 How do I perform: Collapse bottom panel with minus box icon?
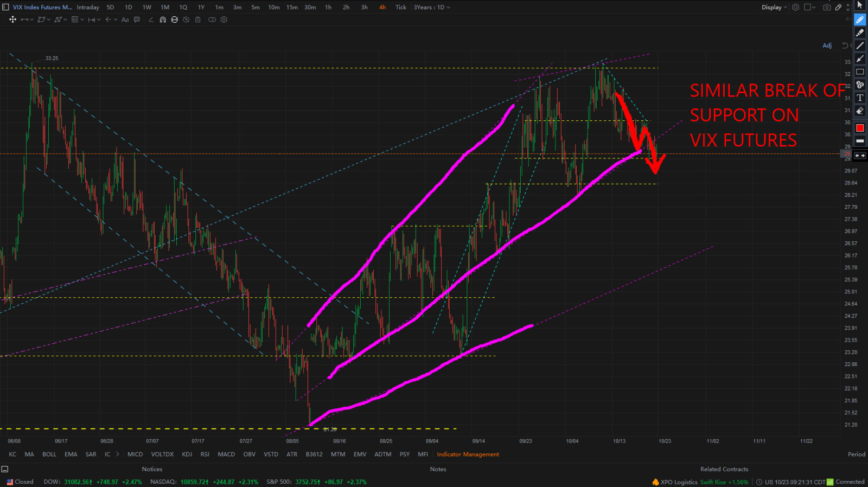pos(5,469)
